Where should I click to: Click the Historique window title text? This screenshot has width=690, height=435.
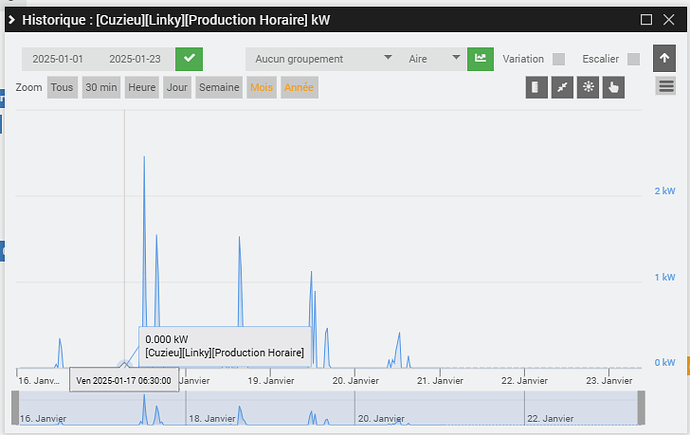point(176,20)
